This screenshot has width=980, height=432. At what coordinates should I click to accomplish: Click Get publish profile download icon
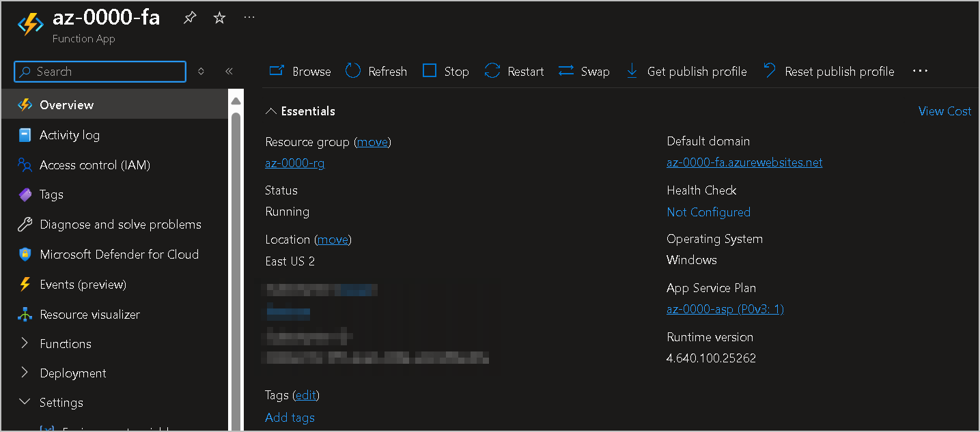pos(632,71)
